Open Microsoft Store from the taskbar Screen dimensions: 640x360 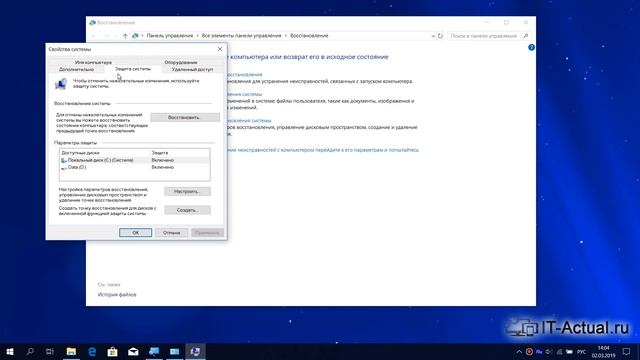(x=112, y=351)
